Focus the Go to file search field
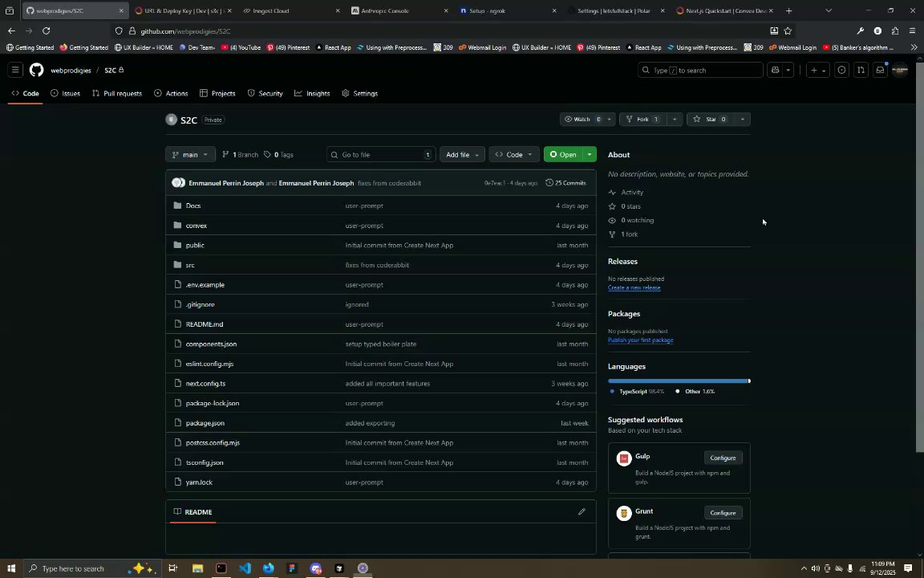924x578 pixels. coord(381,154)
